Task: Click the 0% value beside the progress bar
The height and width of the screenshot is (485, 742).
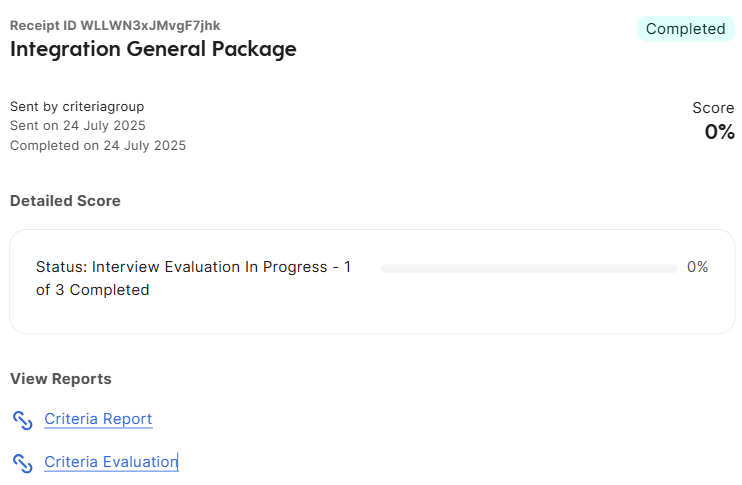Action: pos(697,267)
